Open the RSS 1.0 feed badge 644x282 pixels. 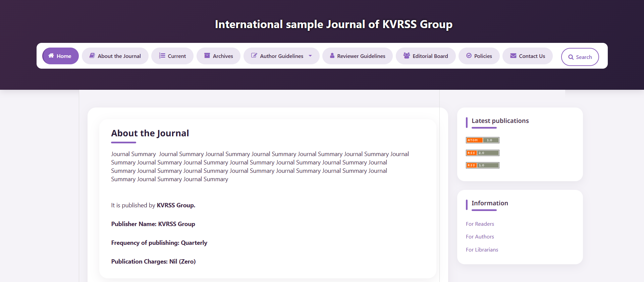pos(483,165)
